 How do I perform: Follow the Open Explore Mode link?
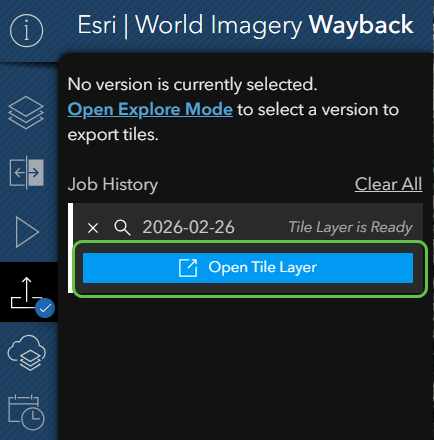pos(150,109)
